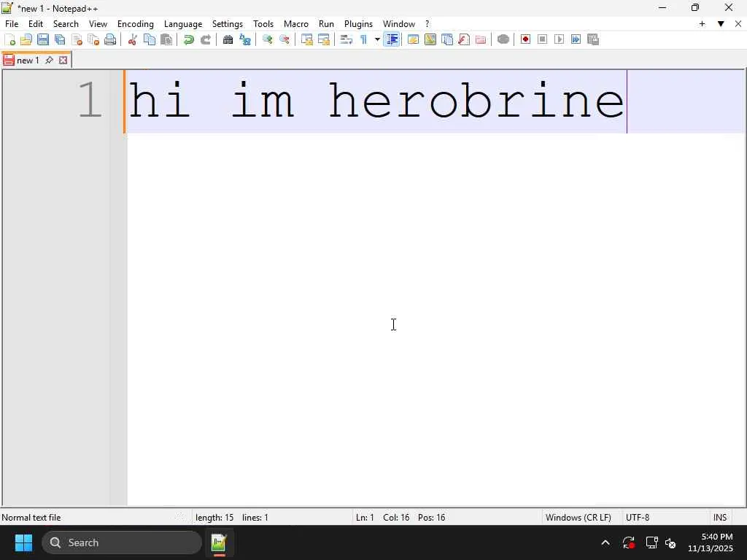The width and height of the screenshot is (747, 560).
Task: Save the current recorded macro icon
Action: 593,39
